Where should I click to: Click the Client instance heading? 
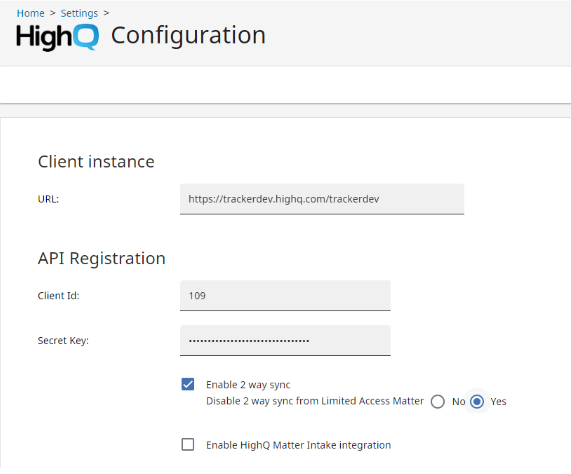tap(96, 162)
